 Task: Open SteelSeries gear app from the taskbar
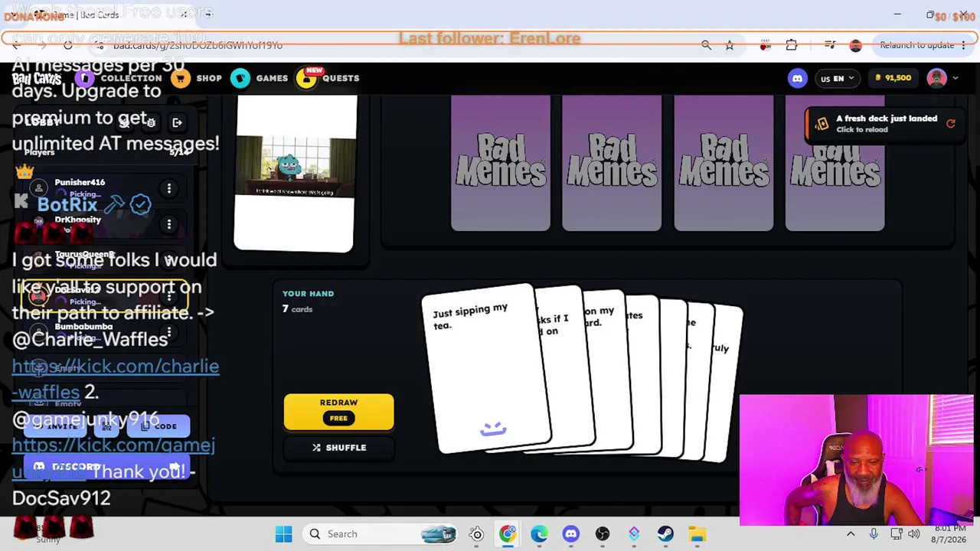pos(476,533)
